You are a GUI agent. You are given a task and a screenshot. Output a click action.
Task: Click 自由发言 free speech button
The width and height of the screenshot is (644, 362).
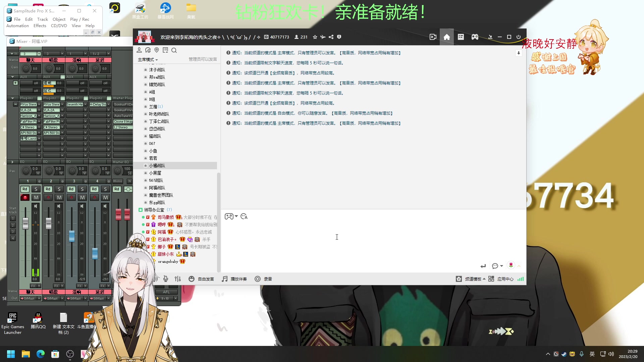click(x=201, y=279)
